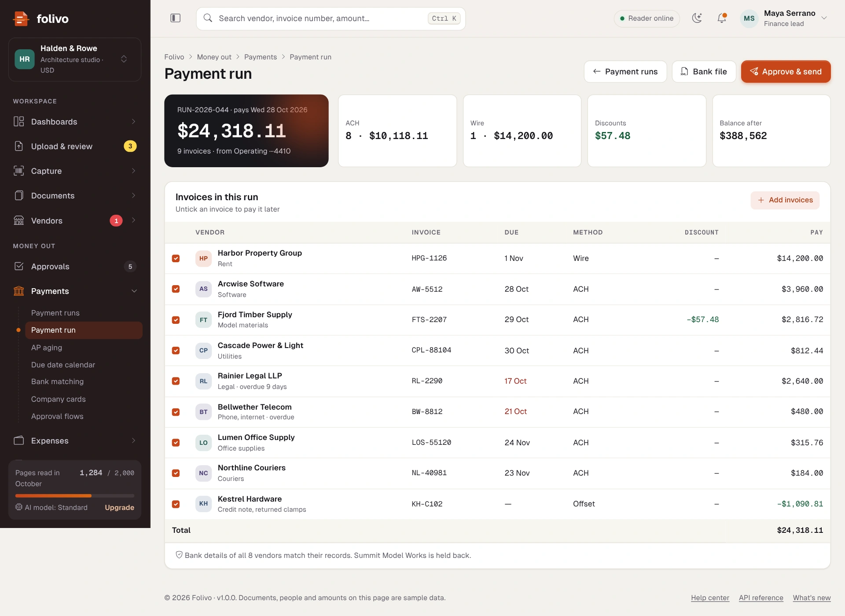Click the Kestrel Hardware KH avatar
This screenshot has height=616, width=845.
click(x=203, y=504)
